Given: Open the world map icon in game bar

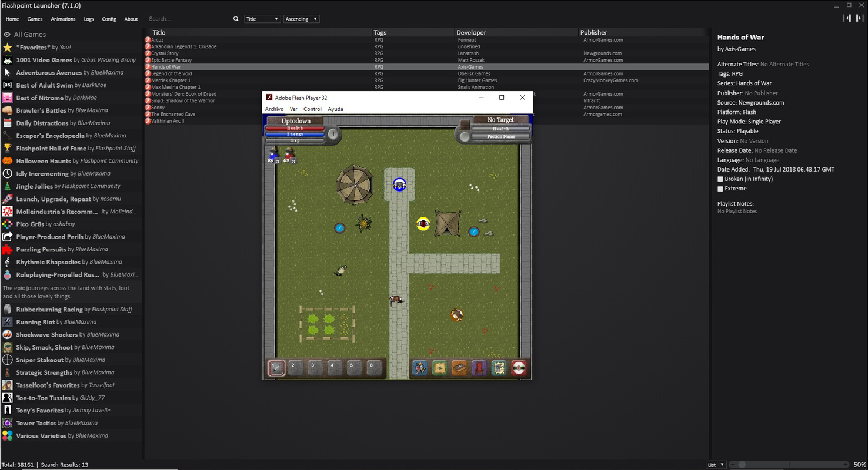Looking at the screenshot, I should click(x=439, y=368).
